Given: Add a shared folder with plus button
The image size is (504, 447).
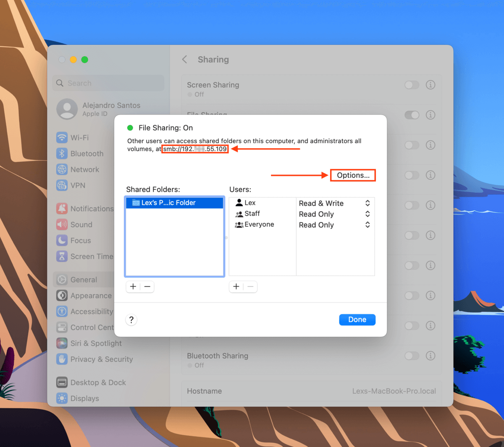Looking at the screenshot, I should [x=133, y=287].
